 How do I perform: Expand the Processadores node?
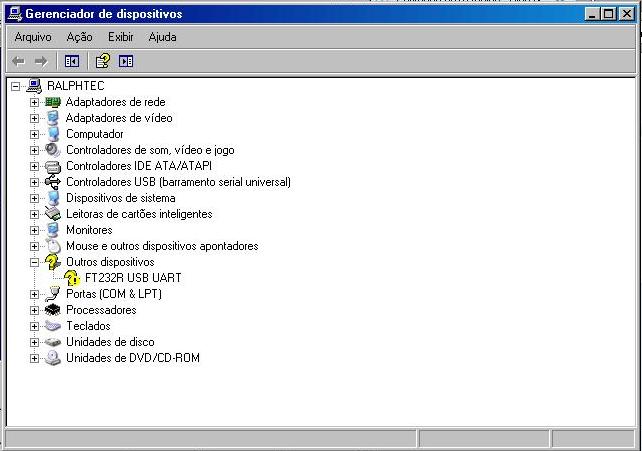click(x=34, y=310)
